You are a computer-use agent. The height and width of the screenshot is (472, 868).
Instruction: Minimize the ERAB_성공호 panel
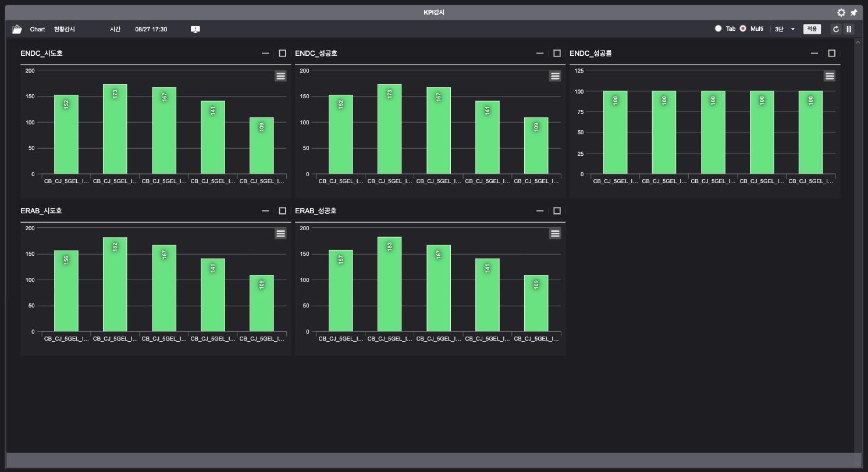click(540, 211)
